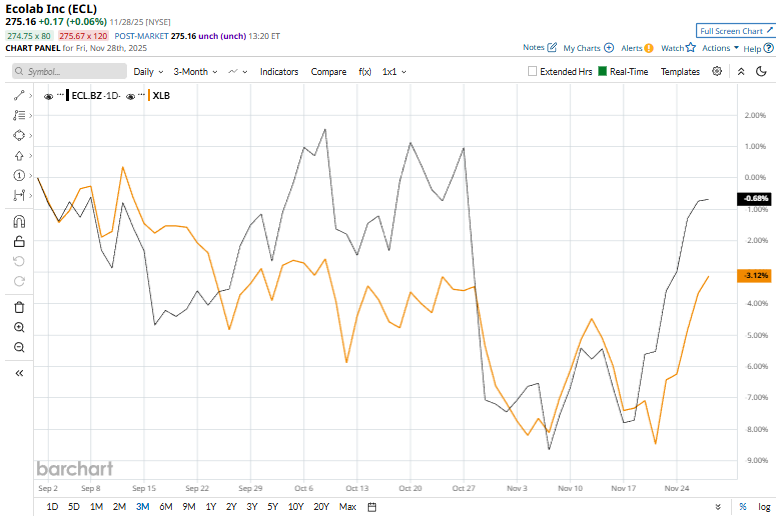This screenshot has width=776, height=521.
Task: Open the custom date range calendar
Action: click(372, 507)
